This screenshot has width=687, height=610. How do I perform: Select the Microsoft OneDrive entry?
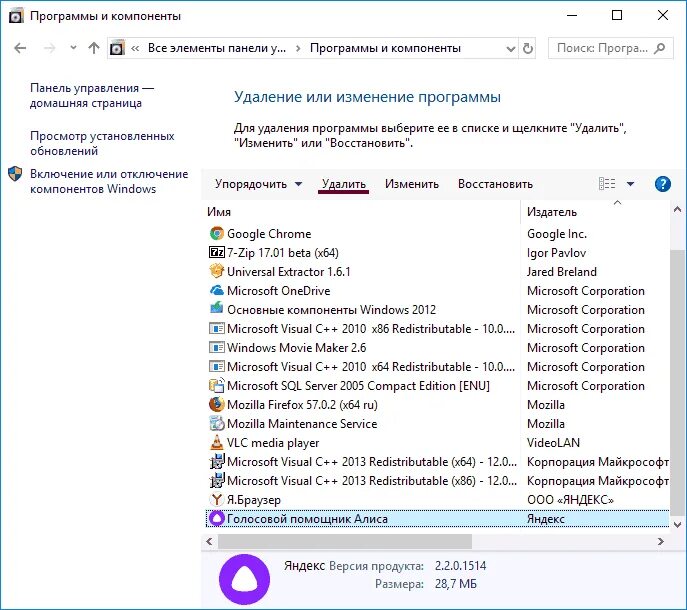[x=278, y=291]
